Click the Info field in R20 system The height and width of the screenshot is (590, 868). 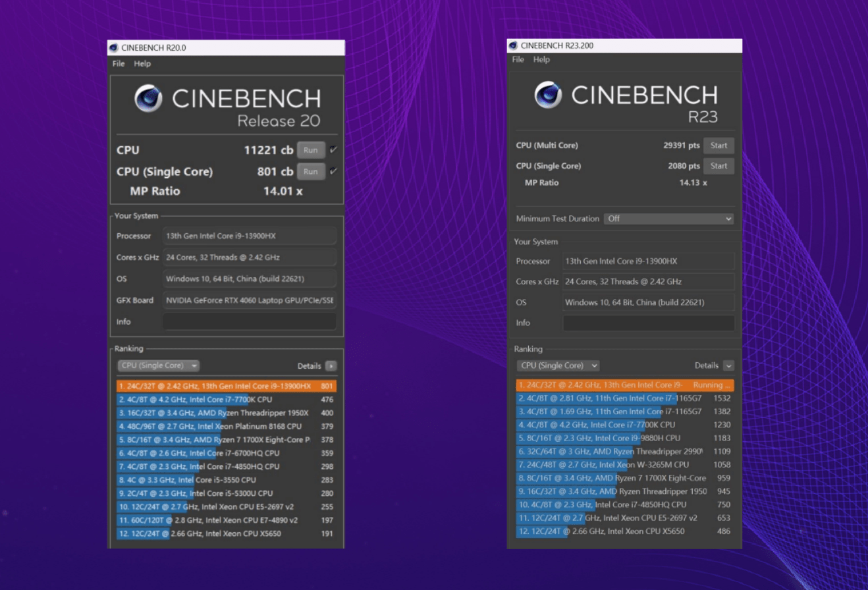(x=250, y=321)
